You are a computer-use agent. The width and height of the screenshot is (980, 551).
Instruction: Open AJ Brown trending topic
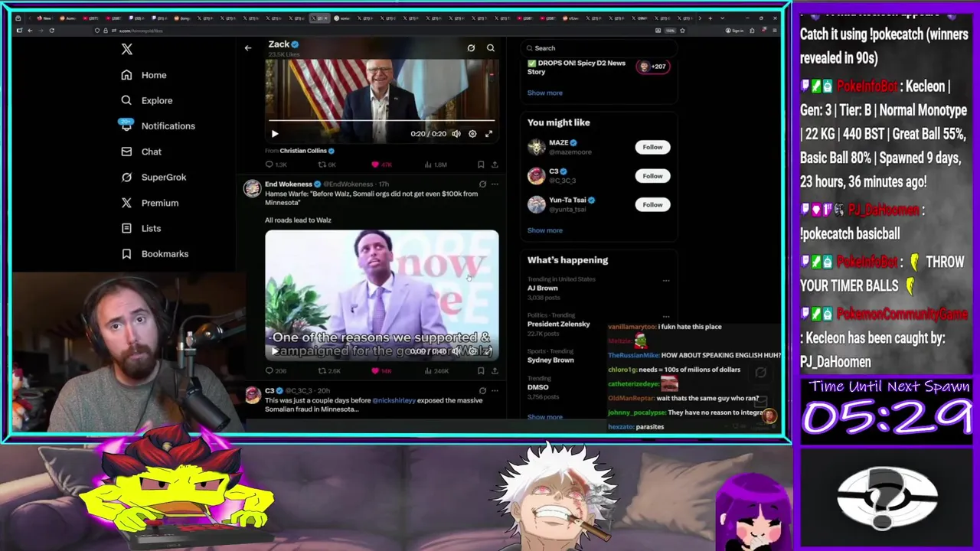click(x=542, y=289)
